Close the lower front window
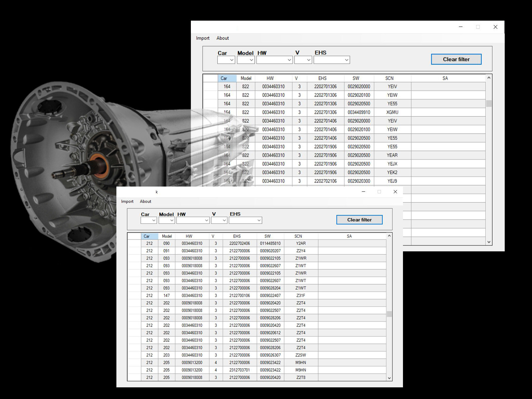 [x=395, y=192]
